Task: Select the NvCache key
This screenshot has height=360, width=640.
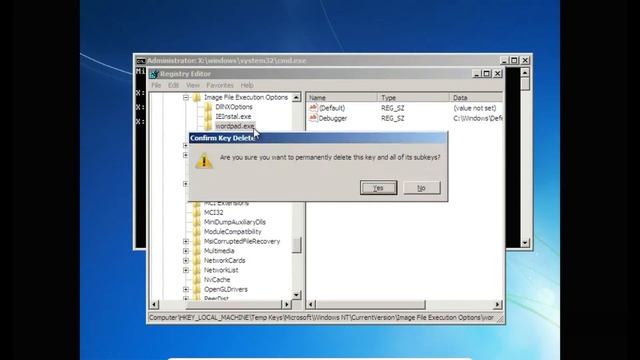Action: pos(217,280)
